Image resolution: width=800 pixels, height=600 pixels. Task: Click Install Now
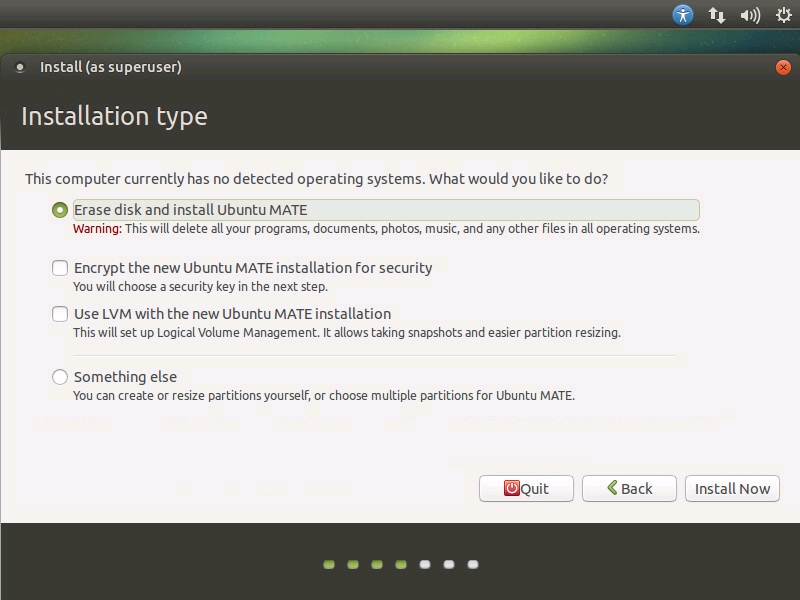point(732,488)
